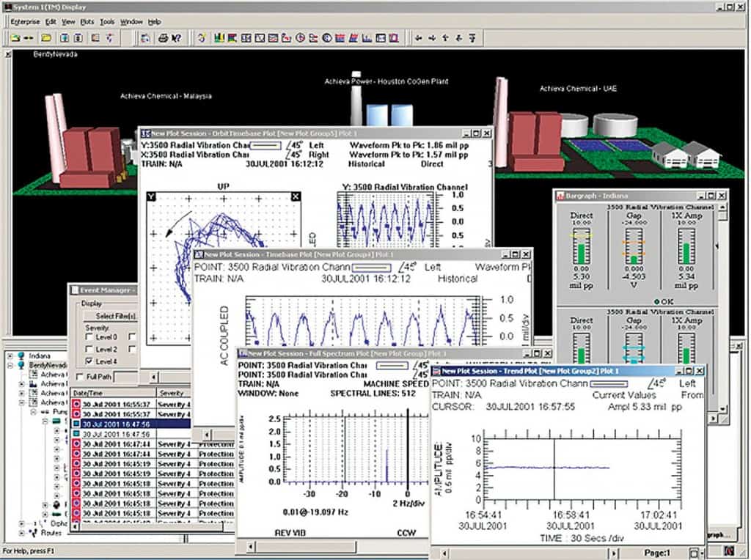Click the left arrow navigation toolbar icon
751x560 pixels.
point(418,37)
